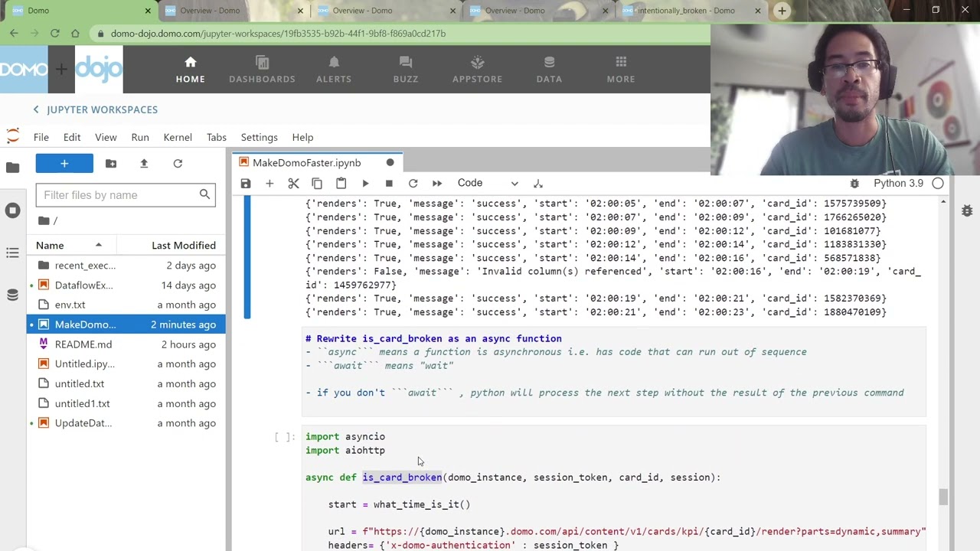Click the Python 3.9 kernel name
The image size is (980, 551).
pos(899,184)
